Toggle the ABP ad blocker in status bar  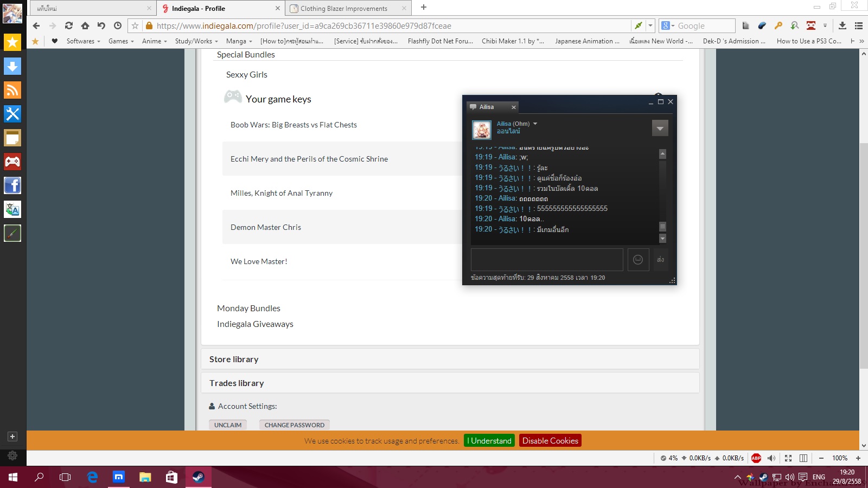click(756, 458)
